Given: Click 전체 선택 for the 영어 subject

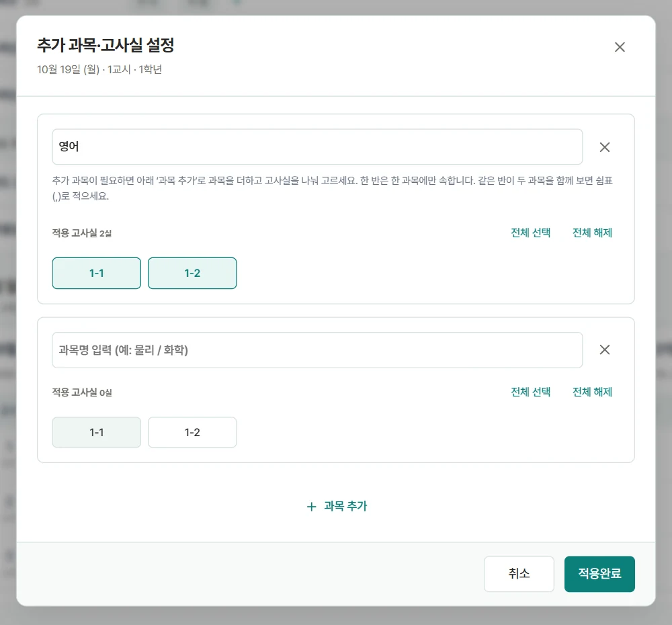Looking at the screenshot, I should tap(531, 233).
